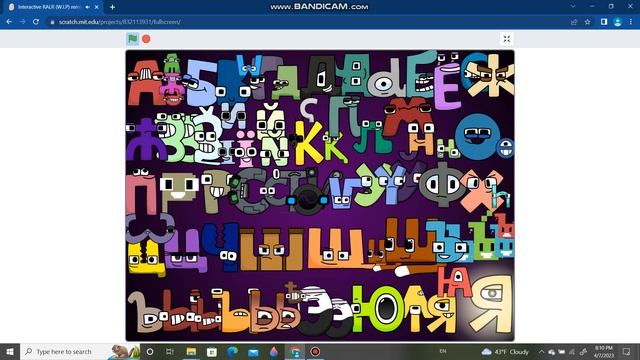This screenshot has width=640, height=360.
Task: Show hidden system tray icons
Action: [x=541, y=351]
